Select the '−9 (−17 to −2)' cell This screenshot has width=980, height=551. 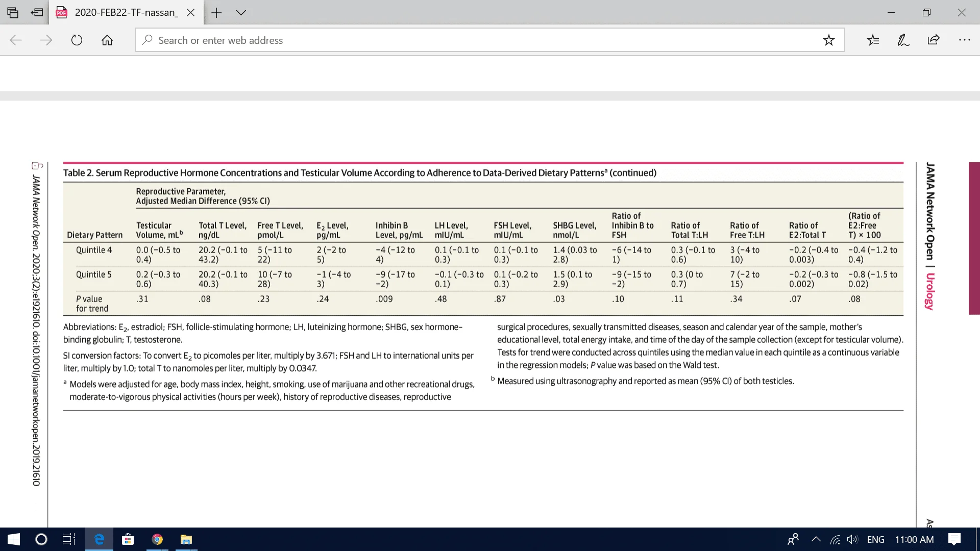click(396, 279)
